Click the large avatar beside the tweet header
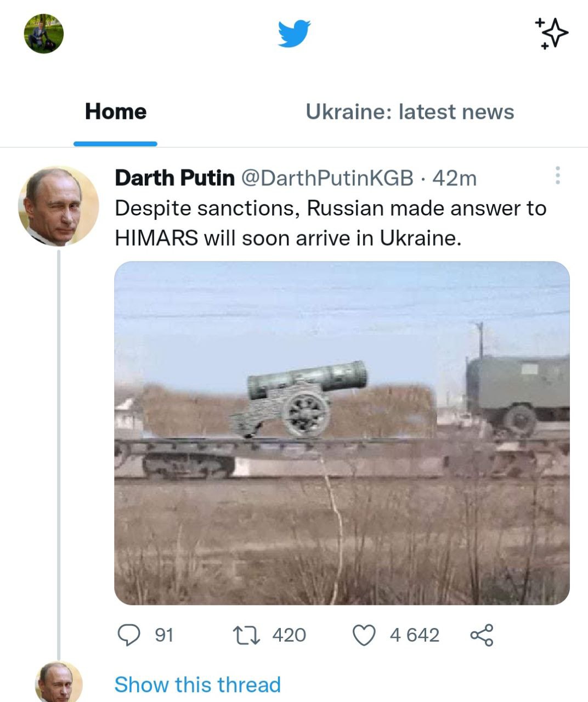Screen dimensions: 588x702 coord(58,206)
